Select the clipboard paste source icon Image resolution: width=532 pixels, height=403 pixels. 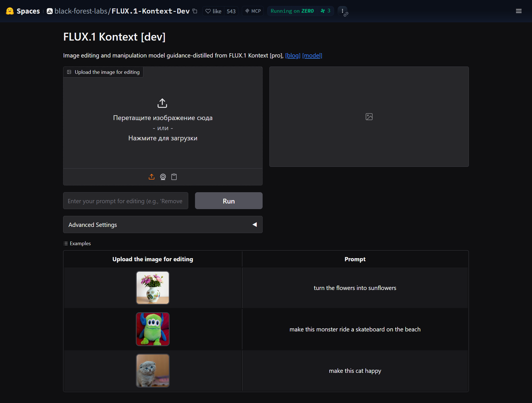click(174, 177)
